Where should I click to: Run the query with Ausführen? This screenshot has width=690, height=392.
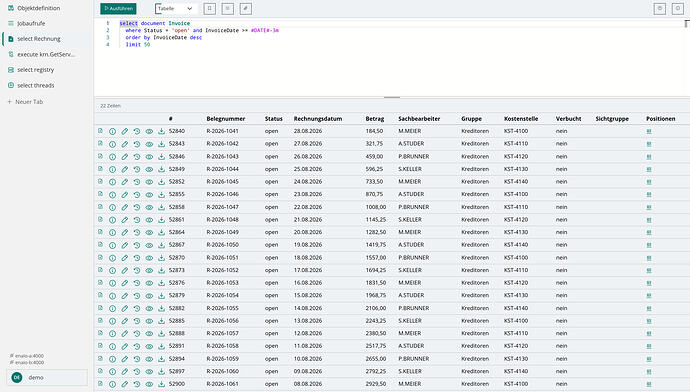tap(118, 8)
